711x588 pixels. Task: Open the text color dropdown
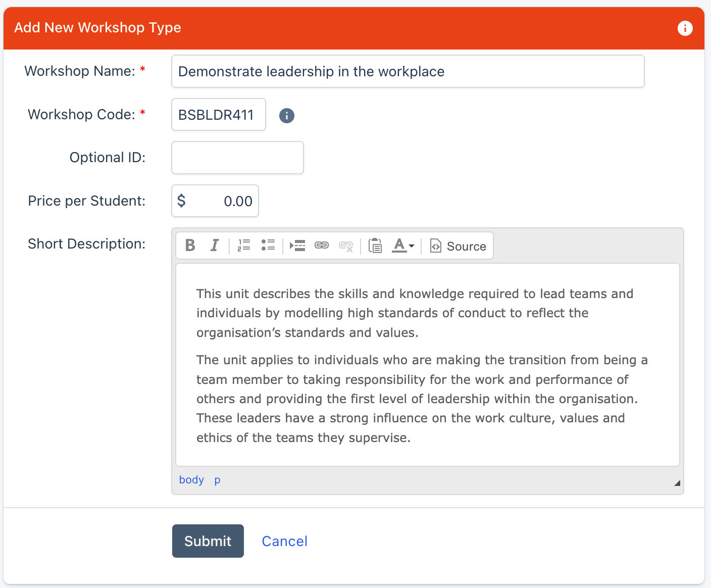tap(403, 246)
